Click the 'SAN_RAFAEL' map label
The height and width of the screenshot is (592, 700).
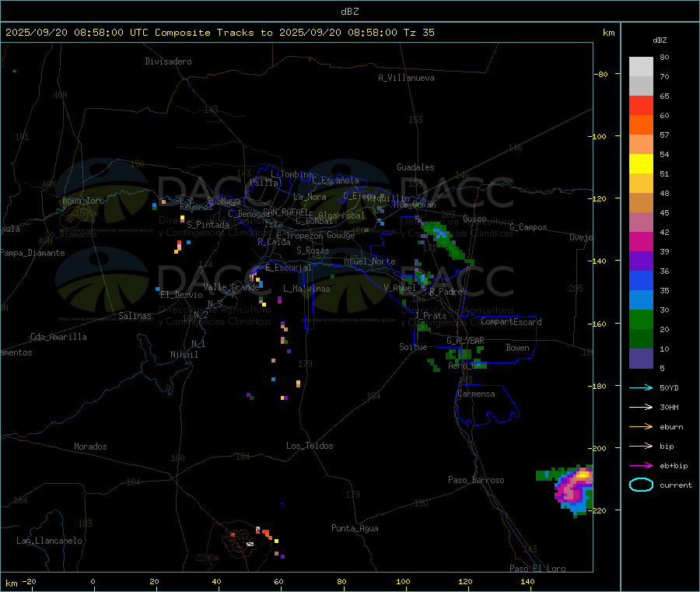point(285,212)
